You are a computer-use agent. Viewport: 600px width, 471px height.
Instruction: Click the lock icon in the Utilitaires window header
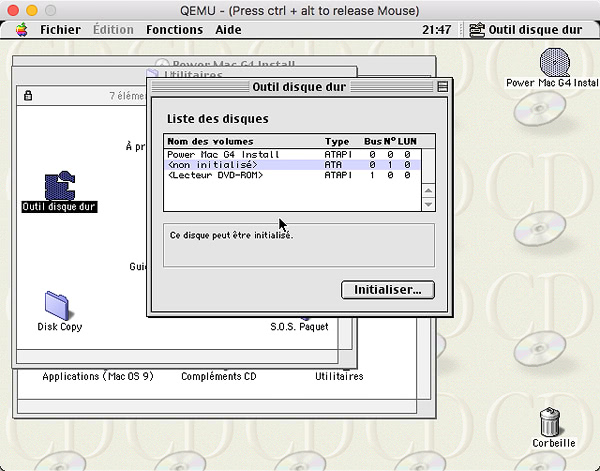pyautogui.click(x=28, y=95)
